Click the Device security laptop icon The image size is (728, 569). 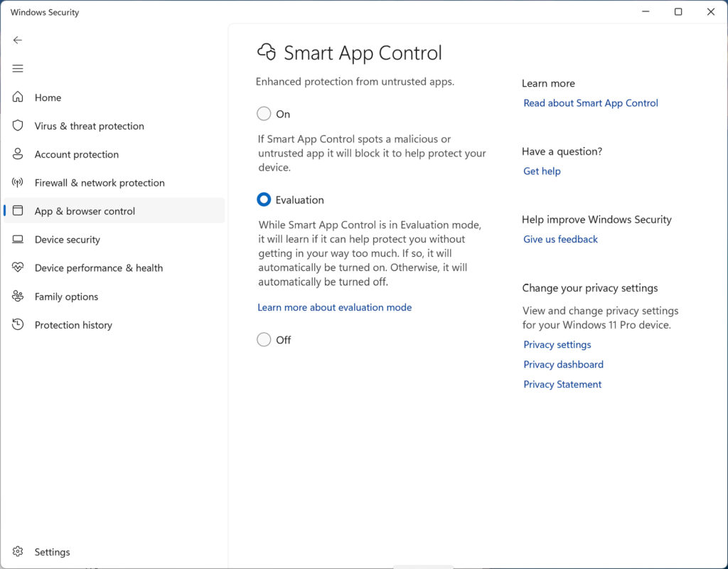[18, 239]
